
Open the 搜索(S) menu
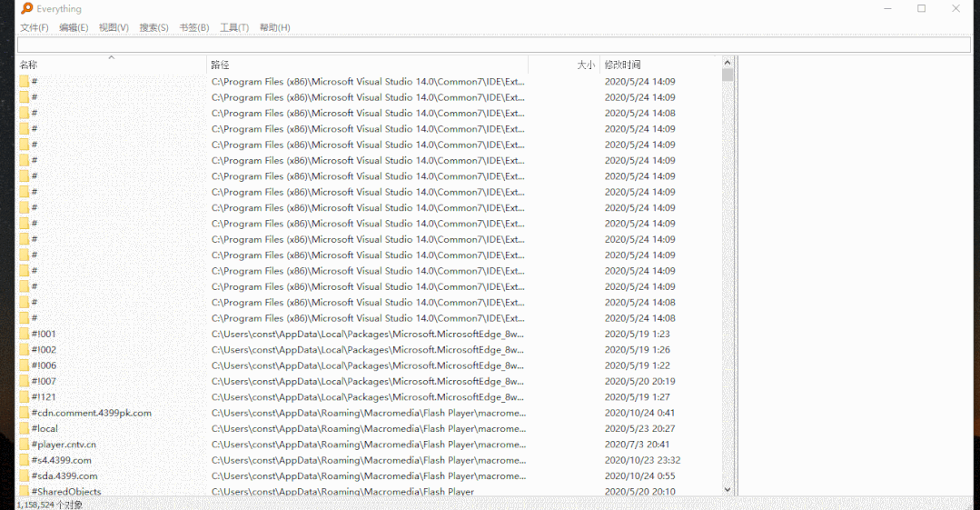tap(153, 27)
